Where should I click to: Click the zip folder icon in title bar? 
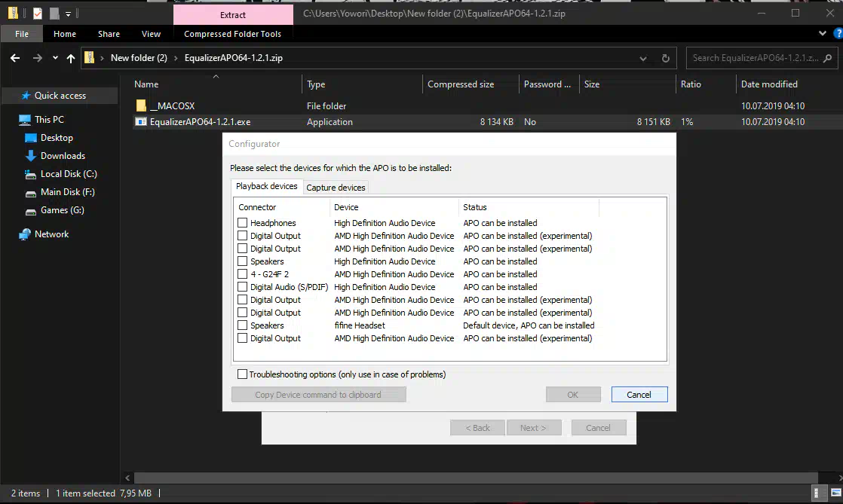(x=13, y=14)
